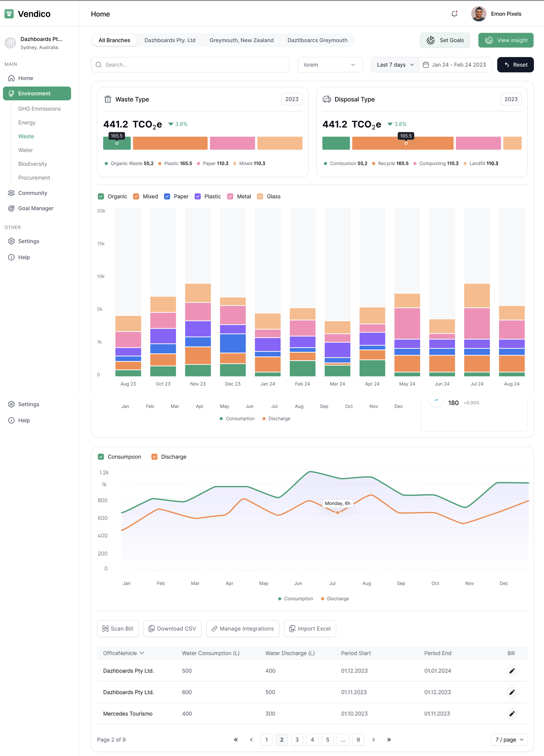Viewport: 544px width, 756px height.
Task: Click Emon Pixels profile avatar
Action: click(478, 14)
